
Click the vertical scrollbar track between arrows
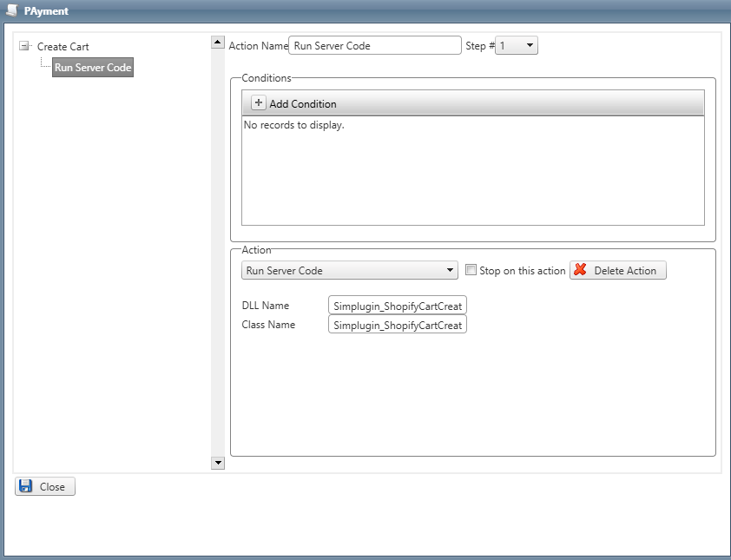[218, 252]
